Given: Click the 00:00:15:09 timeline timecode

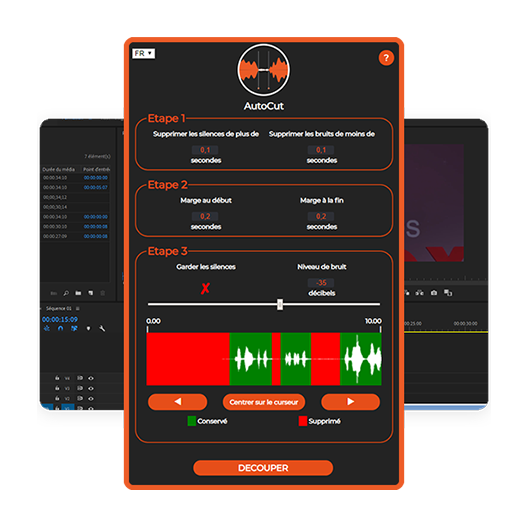Looking at the screenshot, I should [60, 319].
